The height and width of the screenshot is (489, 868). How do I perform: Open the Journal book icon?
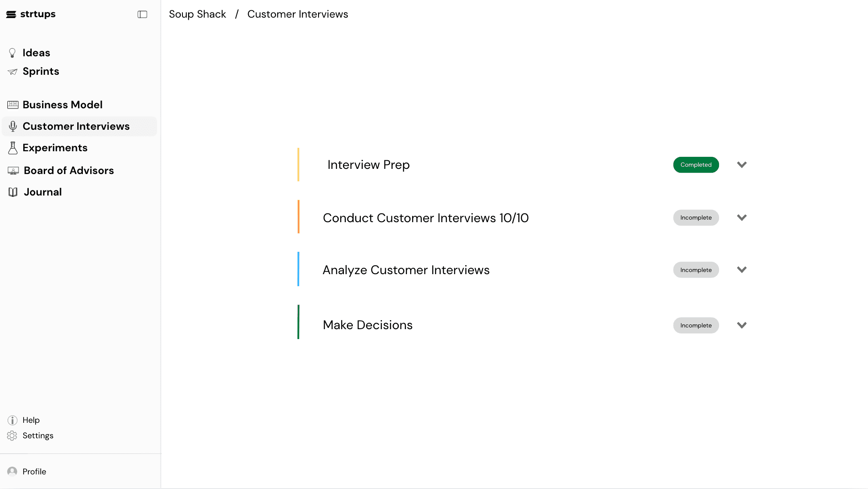tap(12, 192)
